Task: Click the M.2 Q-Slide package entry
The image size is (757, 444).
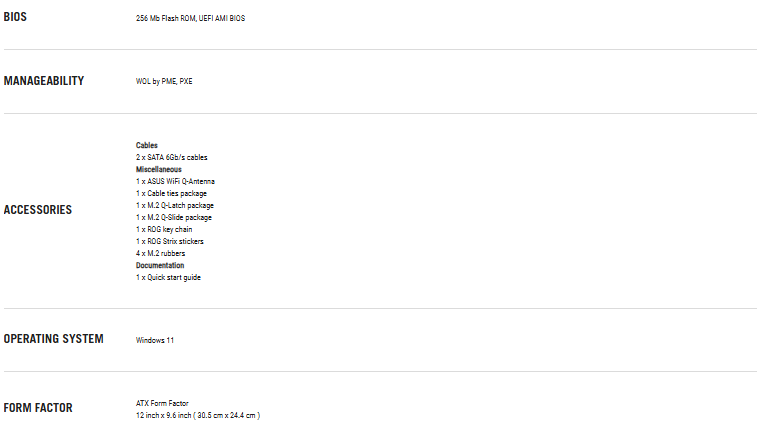Action: click(x=174, y=217)
